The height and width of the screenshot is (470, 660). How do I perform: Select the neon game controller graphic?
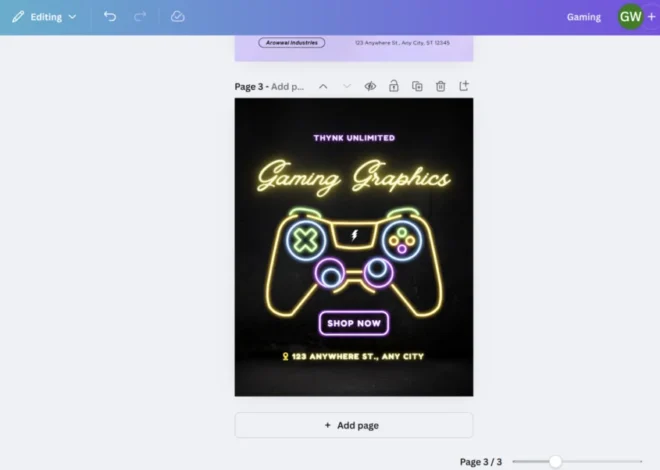[x=354, y=261]
